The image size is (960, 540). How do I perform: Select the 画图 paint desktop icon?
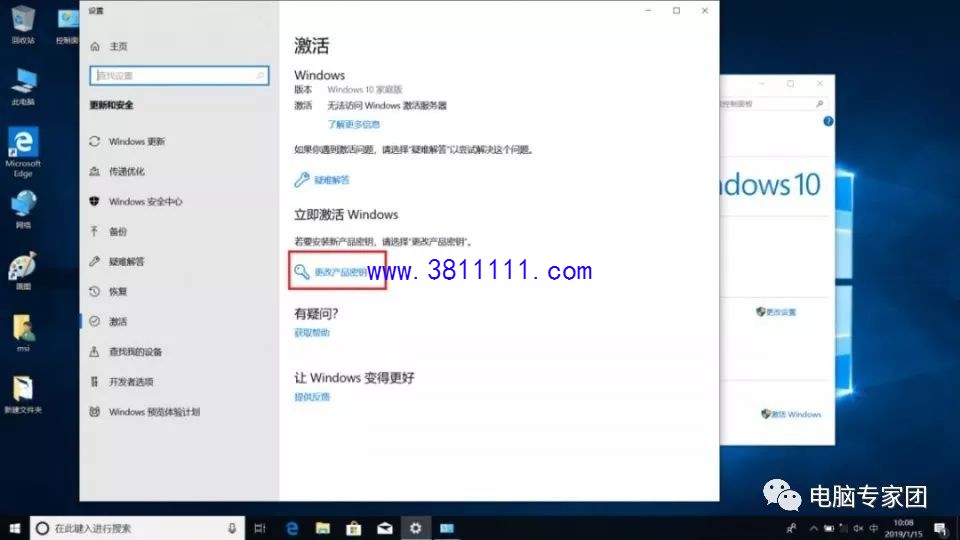(23, 271)
